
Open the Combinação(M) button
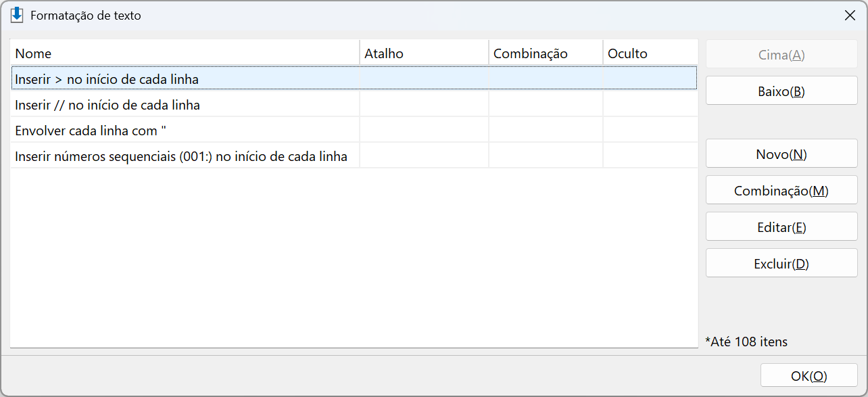[781, 191]
